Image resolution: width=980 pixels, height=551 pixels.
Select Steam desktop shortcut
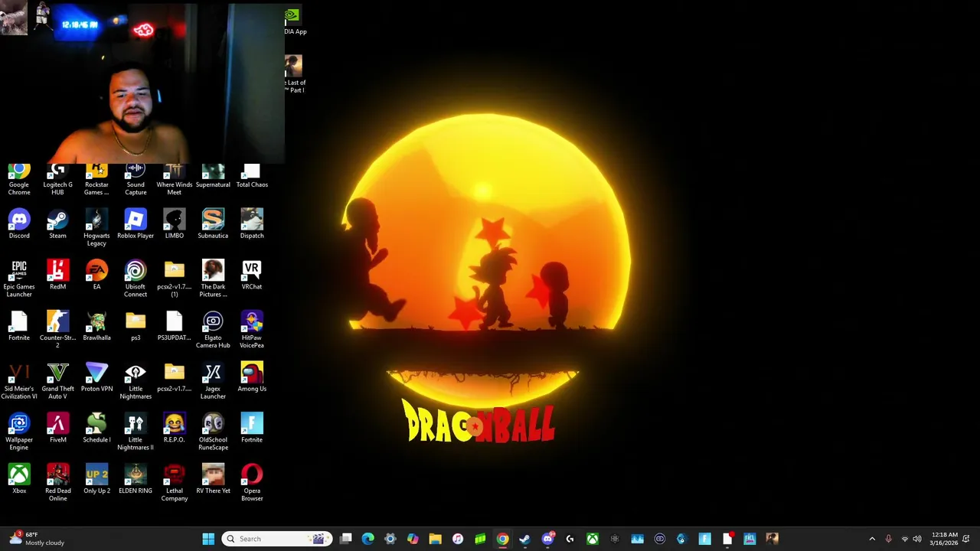[57, 224]
